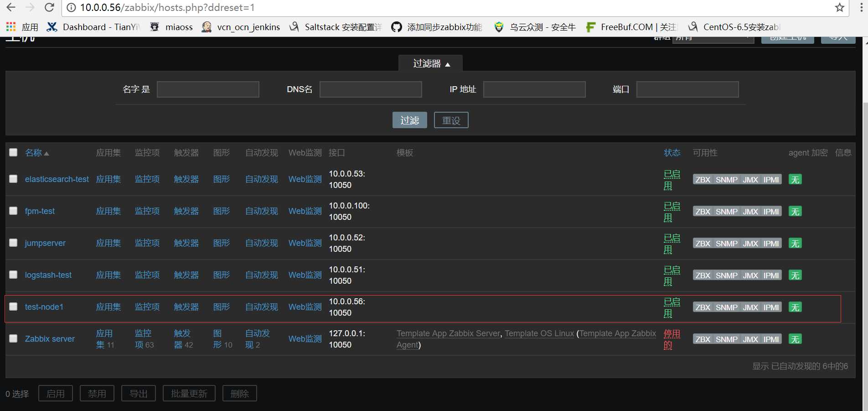Click 过滤 filter button
Screen dimensions: 868x411
409,120
